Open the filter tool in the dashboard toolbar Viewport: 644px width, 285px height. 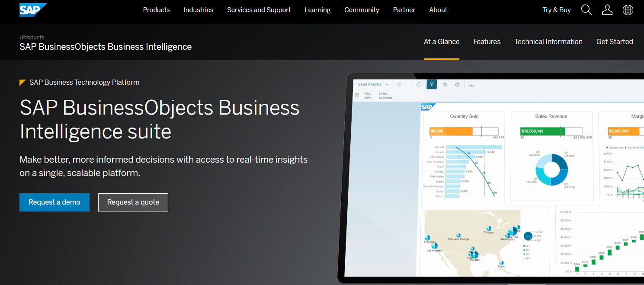point(431,84)
